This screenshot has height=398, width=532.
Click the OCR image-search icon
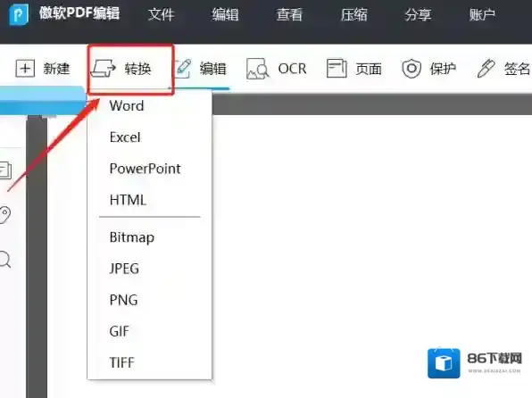[257, 69]
